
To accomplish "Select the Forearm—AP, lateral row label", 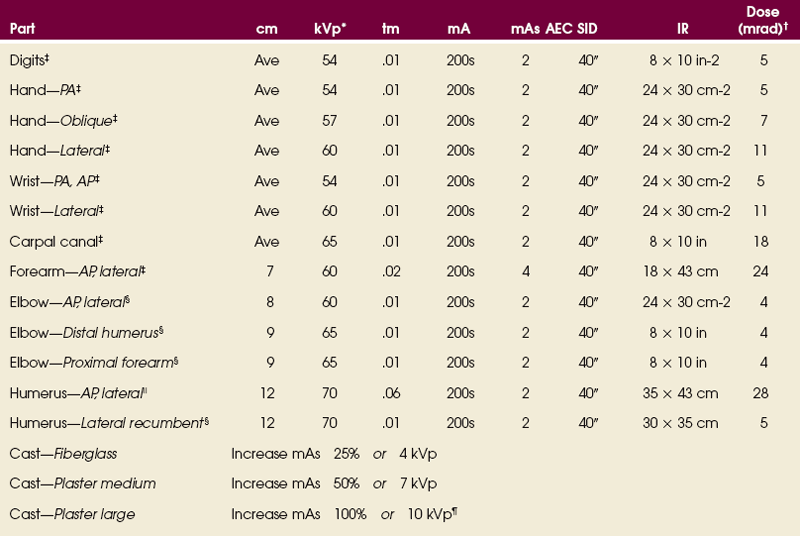I will [x=68, y=270].
